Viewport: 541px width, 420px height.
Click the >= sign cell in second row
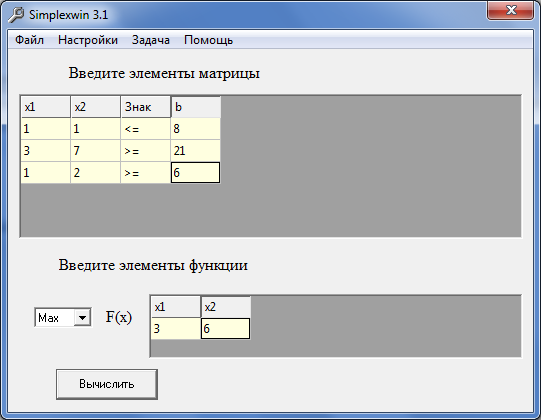pos(145,150)
